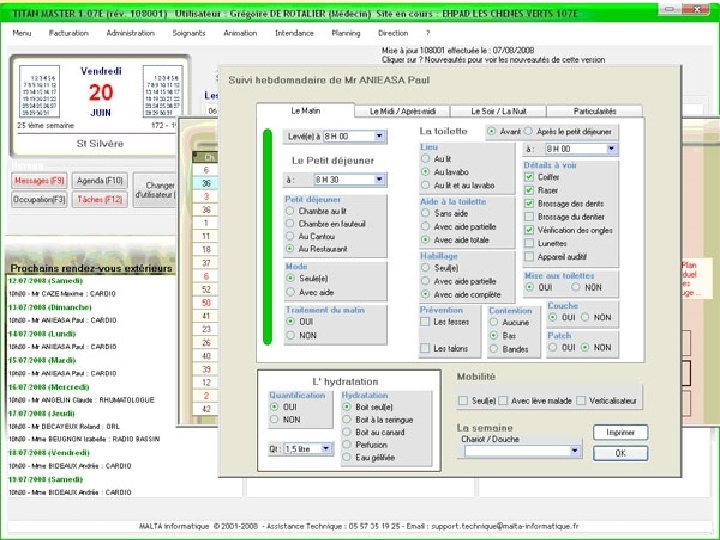Open the Chariot / Douche dropdown
This screenshot has height=540, width=720.
coord(574,451)
